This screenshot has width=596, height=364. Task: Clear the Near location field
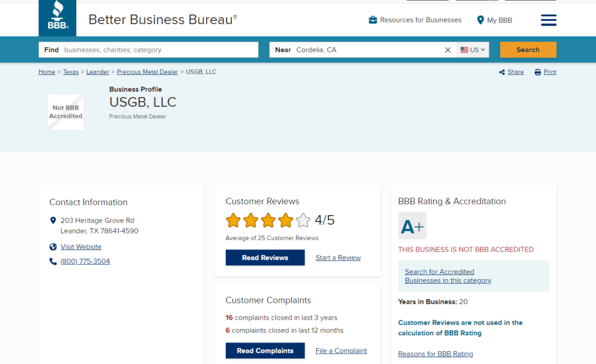coord(448,50)
